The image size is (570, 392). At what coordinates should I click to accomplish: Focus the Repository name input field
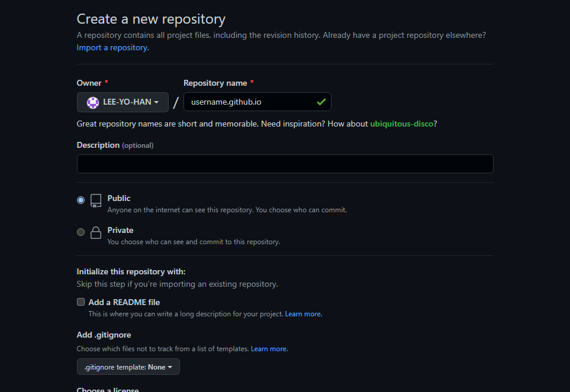click(x=257, y=102)
